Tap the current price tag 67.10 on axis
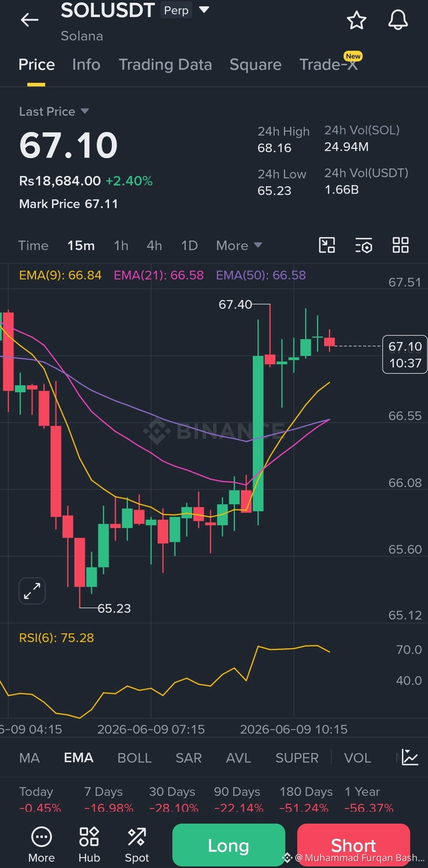 coord(405,354)
